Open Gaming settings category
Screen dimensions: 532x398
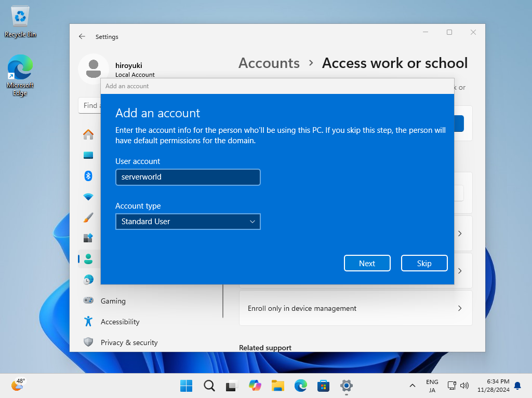coord(113,301)
